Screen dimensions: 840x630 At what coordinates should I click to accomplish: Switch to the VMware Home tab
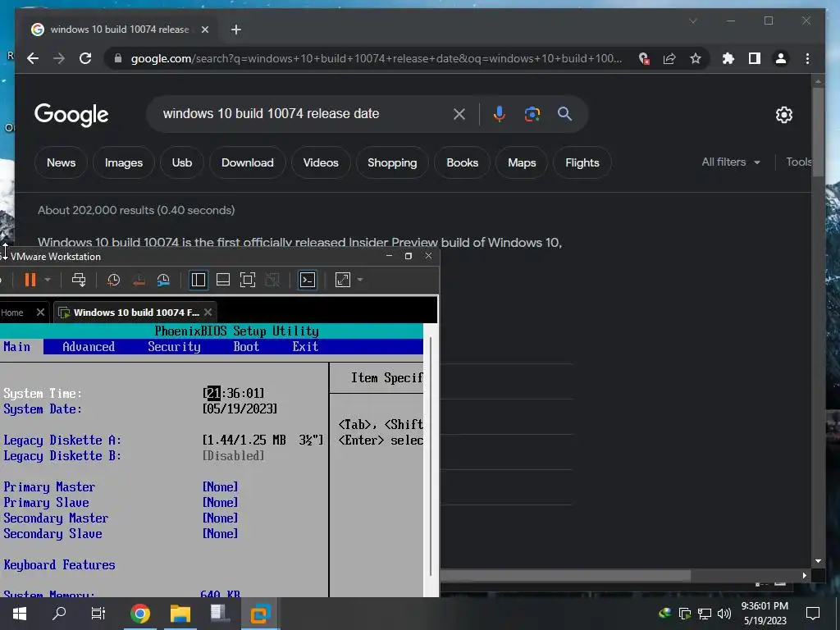coord(12,313)
